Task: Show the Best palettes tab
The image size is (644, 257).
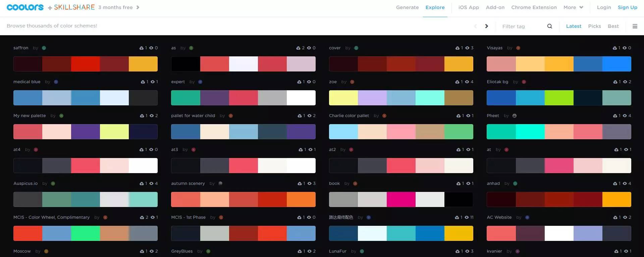Action: pyautogui.click(x=613, y=26)
